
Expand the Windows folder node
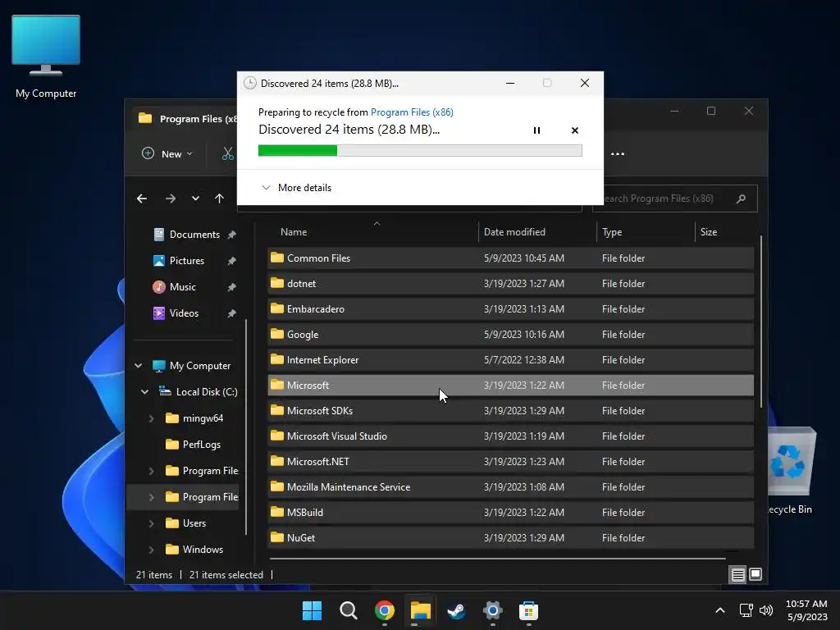151,550
